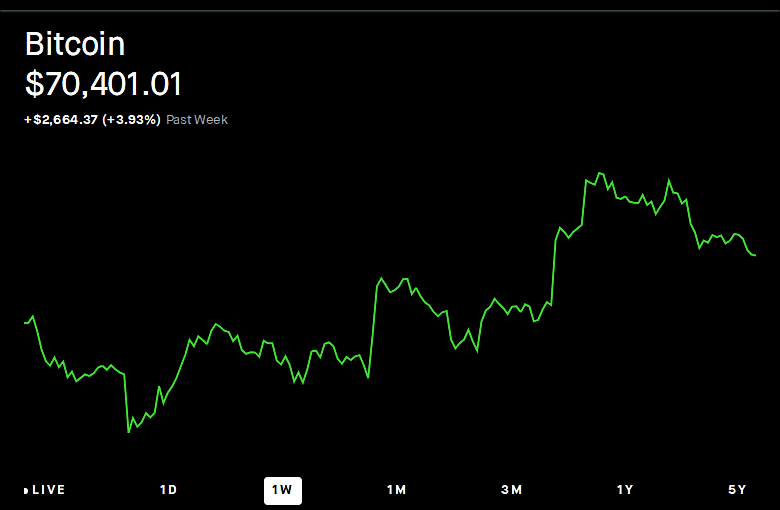
Task: Click the Past Week label
Action: point(197,120)
